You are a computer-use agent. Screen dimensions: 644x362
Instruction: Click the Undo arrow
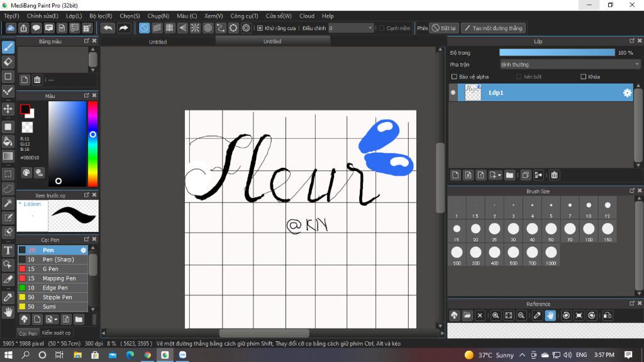pyautogui.click(x=108, y=28)
